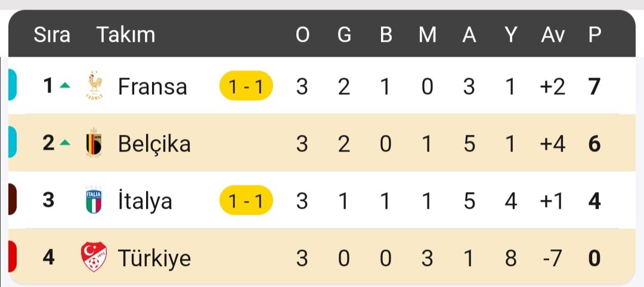Tap the 1 - 1 badge next to Fransa
Screen dimensions: 644x287
pyautogui.click(x=246, y=86)
